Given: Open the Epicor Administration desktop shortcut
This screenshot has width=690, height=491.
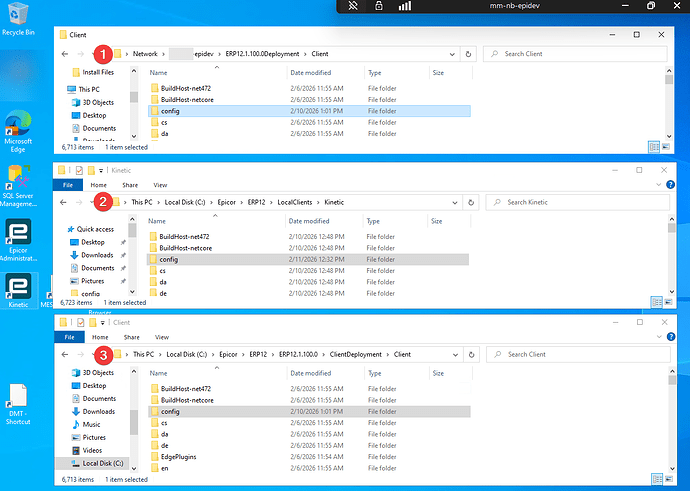Looking at the screenshot, I should [x=18, y=240].
